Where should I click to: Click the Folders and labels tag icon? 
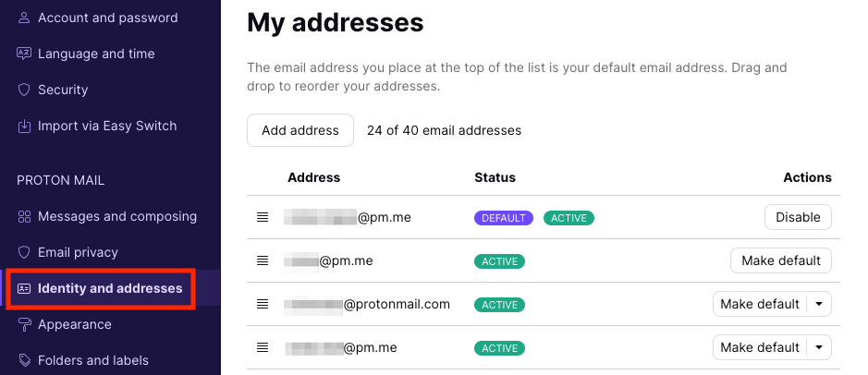(x=25, y=360)
